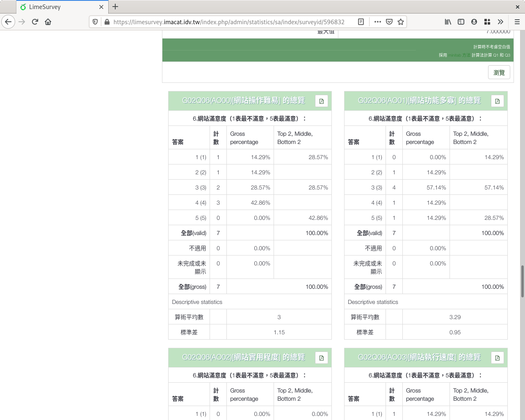Click standard deviation 0.95 value
This screenshot has height=420, width=525.
455,332
